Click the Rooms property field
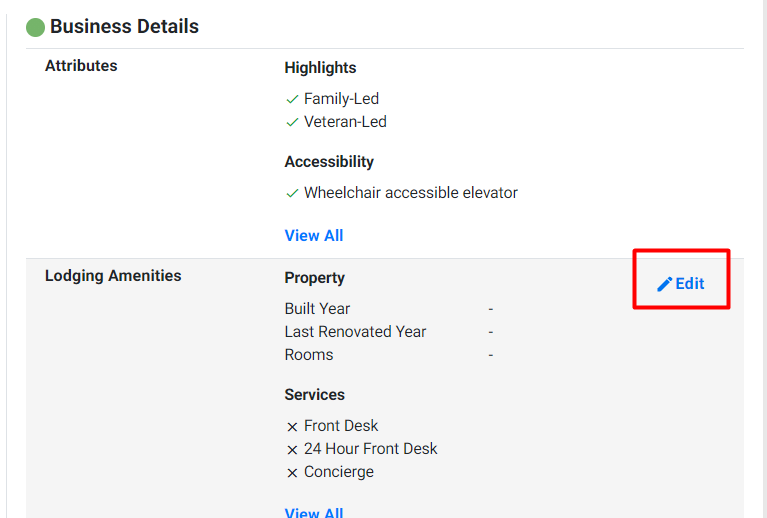Image resolution: width=767 pixels, height=518 pixels. (389, 355)
